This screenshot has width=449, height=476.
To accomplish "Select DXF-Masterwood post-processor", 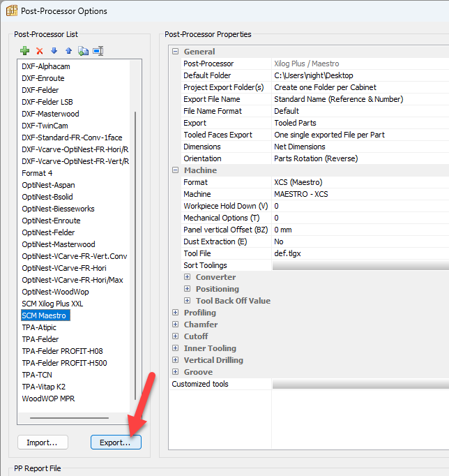I will (x=50, y=114).
